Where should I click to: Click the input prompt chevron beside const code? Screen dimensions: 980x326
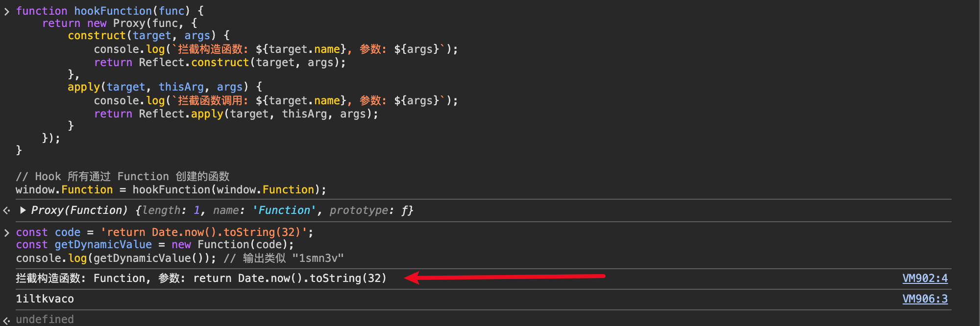point(7,233)
